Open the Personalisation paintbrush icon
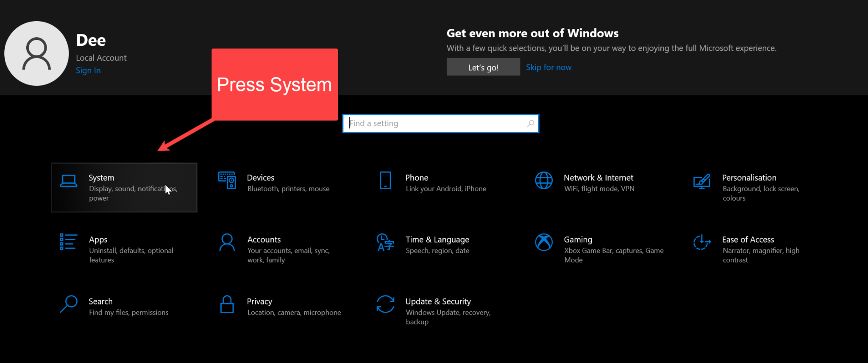Image resolution: width=868 pixels, height=363 pixels. click(x=702, y=181)
